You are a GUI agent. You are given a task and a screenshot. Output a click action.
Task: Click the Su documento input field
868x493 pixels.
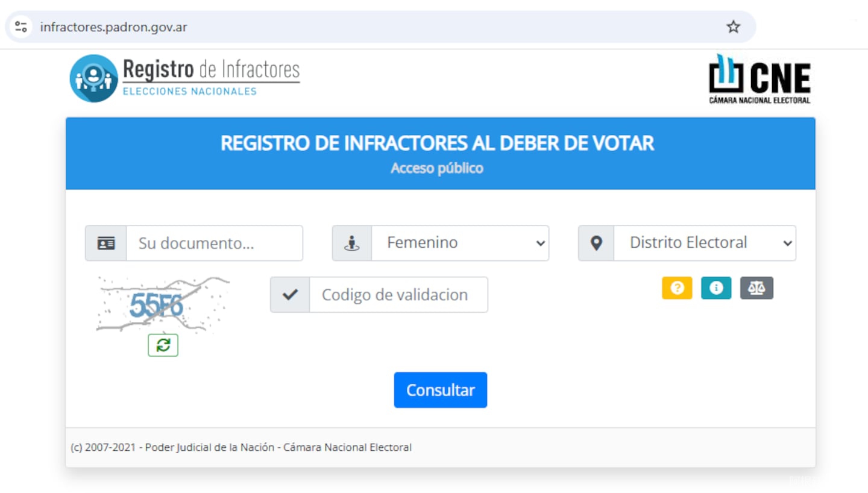pyautogui.click(x=214, y=243)
